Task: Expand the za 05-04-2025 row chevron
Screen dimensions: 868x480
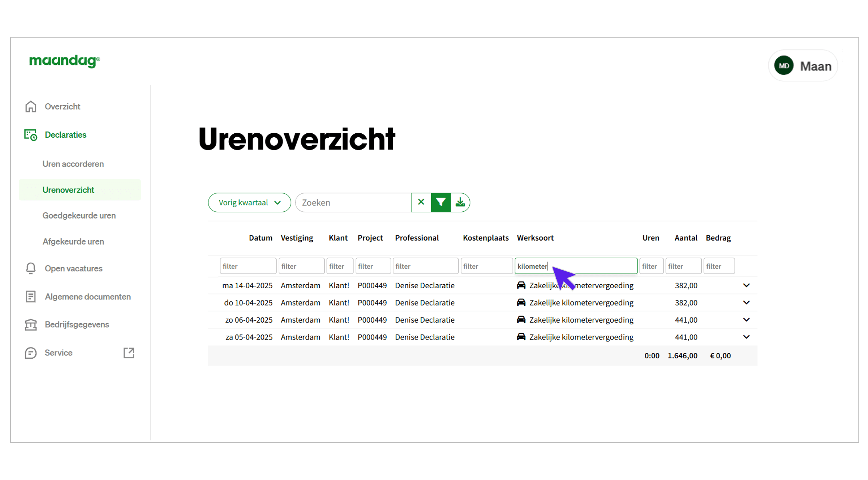Action: pyautogui.click(x=746, y=337)
